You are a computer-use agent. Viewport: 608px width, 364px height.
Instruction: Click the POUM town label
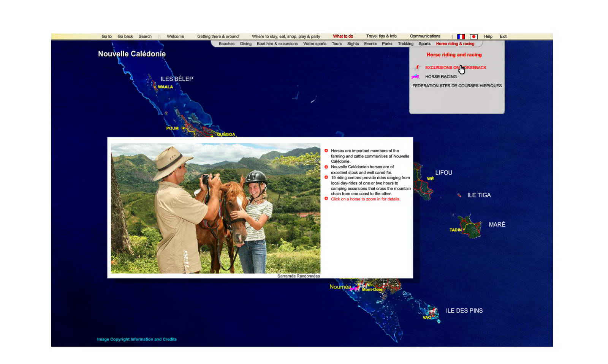tap(172, 128)
